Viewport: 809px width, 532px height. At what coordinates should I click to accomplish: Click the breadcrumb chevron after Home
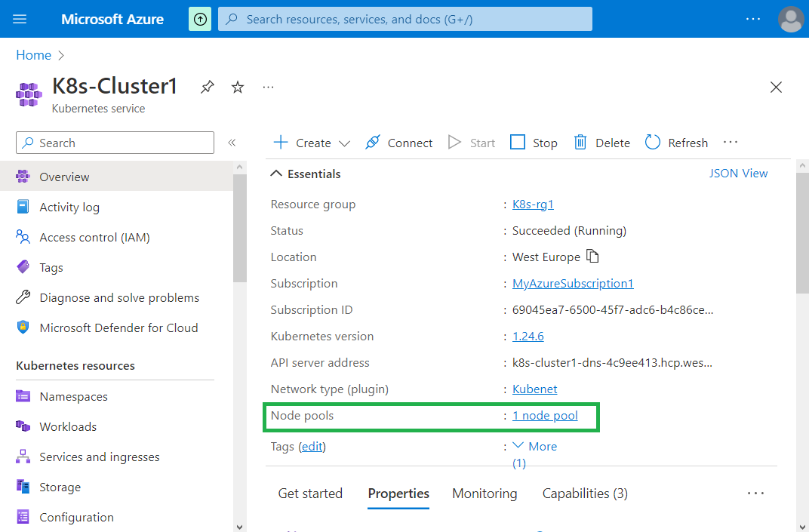click(61, 55)
